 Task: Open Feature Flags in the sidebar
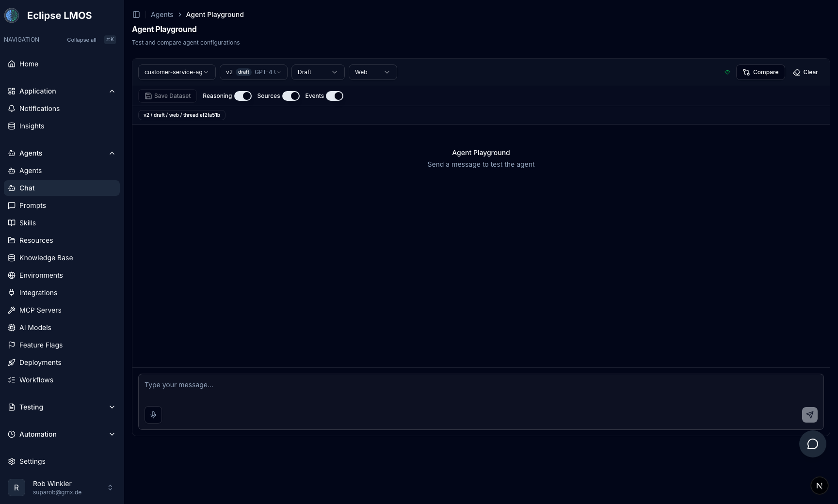coord(62,345)
